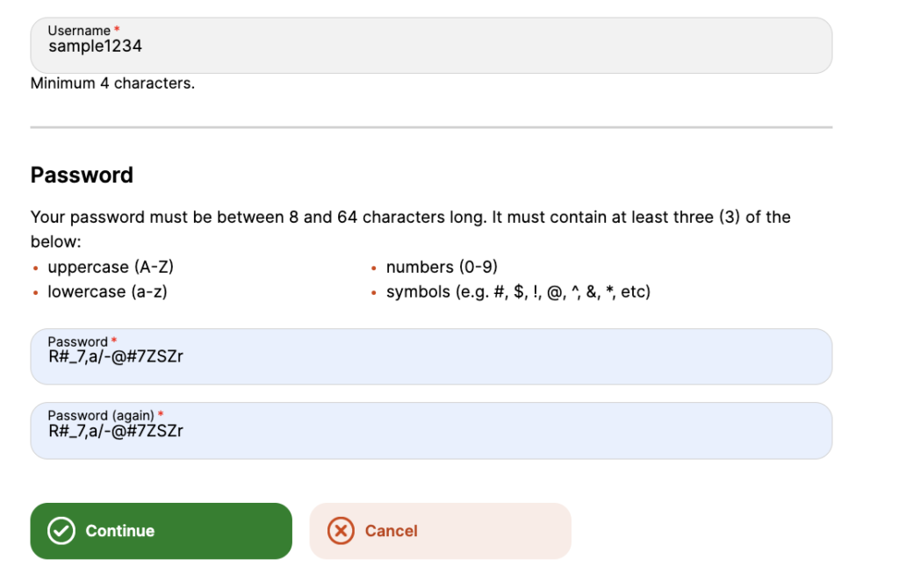Click the red asterisk beside Password (again)
This screenshot has height=588, width=899.
click(161, 415)
